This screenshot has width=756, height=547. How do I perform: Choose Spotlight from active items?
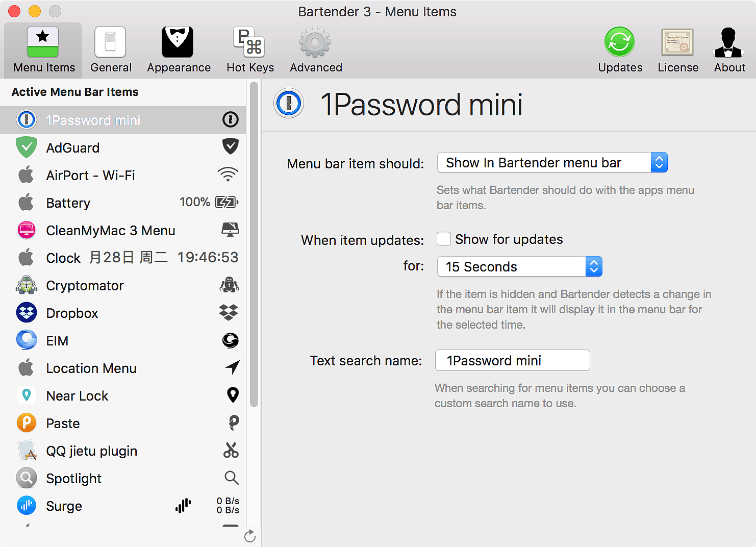pyautogui.click(x=74, y=479)
